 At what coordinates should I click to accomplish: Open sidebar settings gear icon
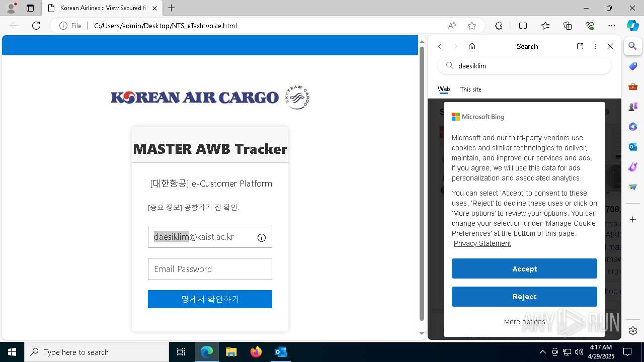(633, 331)
